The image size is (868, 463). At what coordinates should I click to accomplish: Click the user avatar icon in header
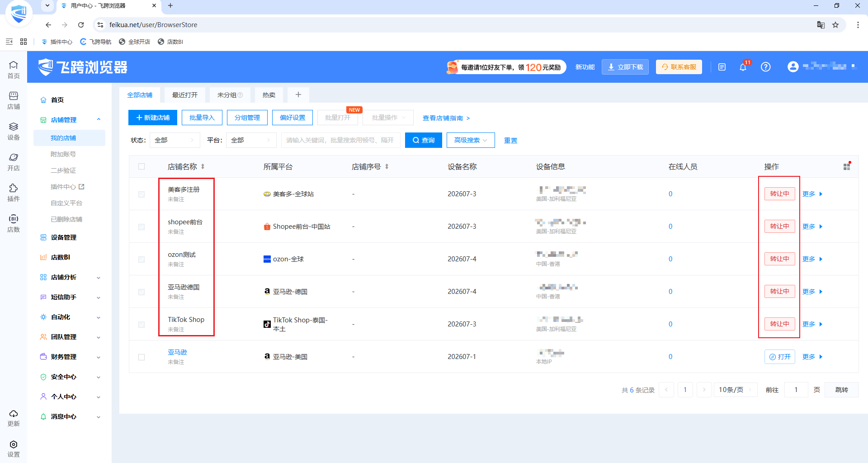(x=793, y=67)
